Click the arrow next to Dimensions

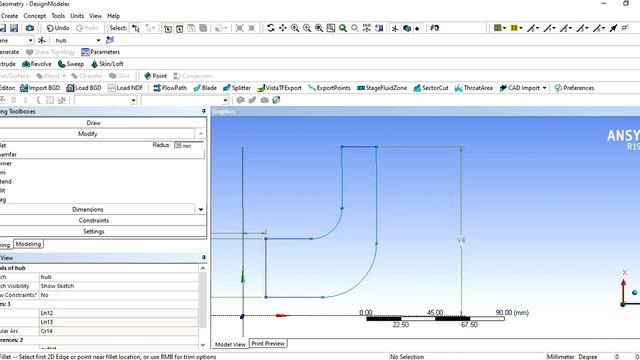point(201,209)
